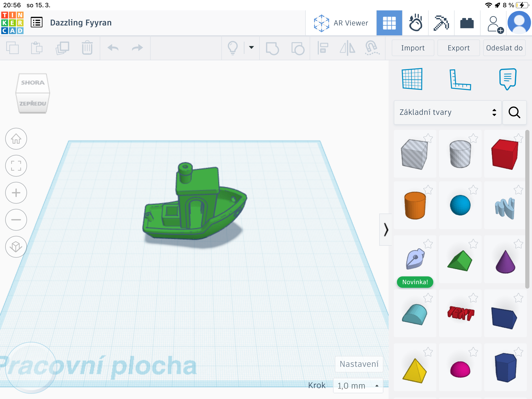Open the visibility dropdown arrow
Viewport: 532px width, 399px height.
[251, 48]
